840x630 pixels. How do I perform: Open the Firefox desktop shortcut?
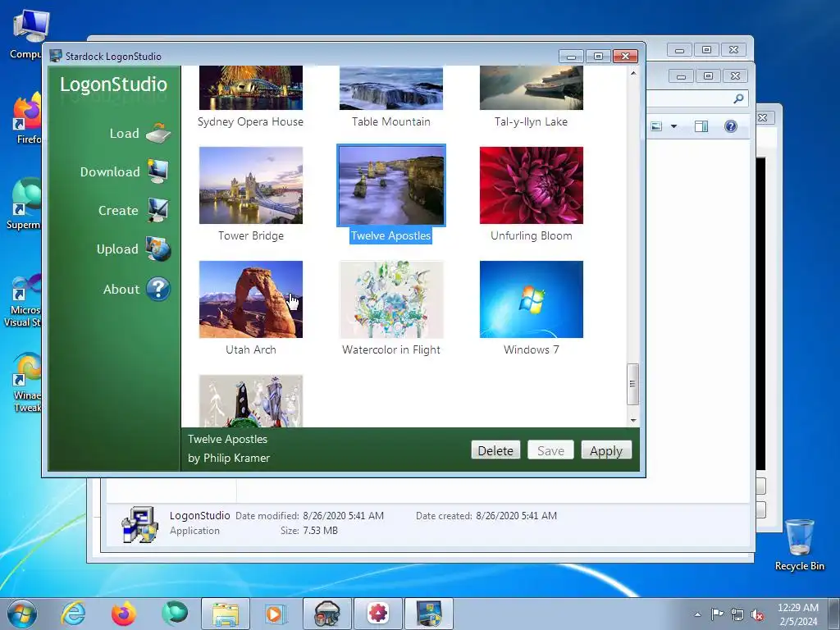[x=28, y=118]
